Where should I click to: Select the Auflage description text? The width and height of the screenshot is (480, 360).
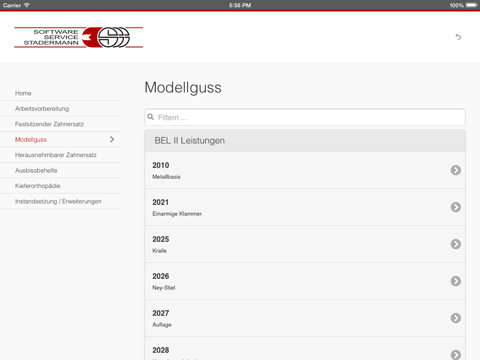pos(162,325)
